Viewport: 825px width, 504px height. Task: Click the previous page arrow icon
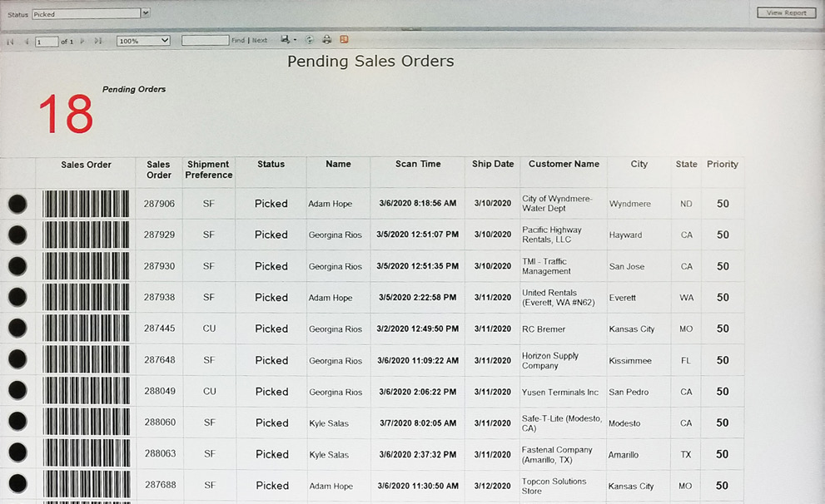(x=27, y=41)
